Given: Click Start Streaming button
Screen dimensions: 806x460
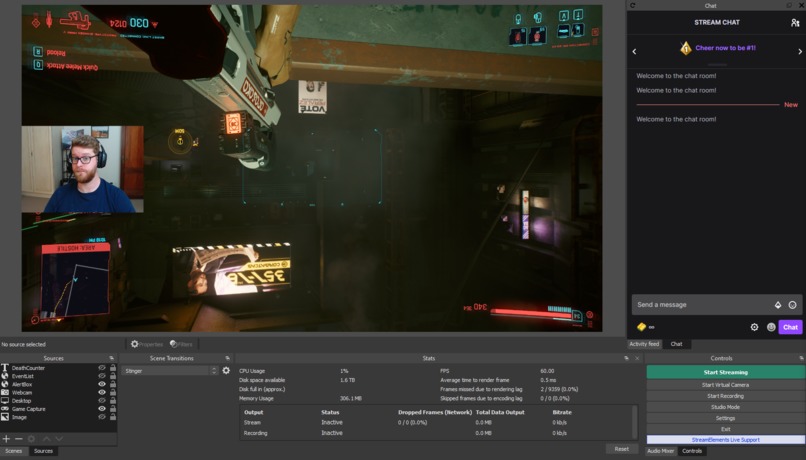Looking at the screenshot, I should click(x=725, y=372).
